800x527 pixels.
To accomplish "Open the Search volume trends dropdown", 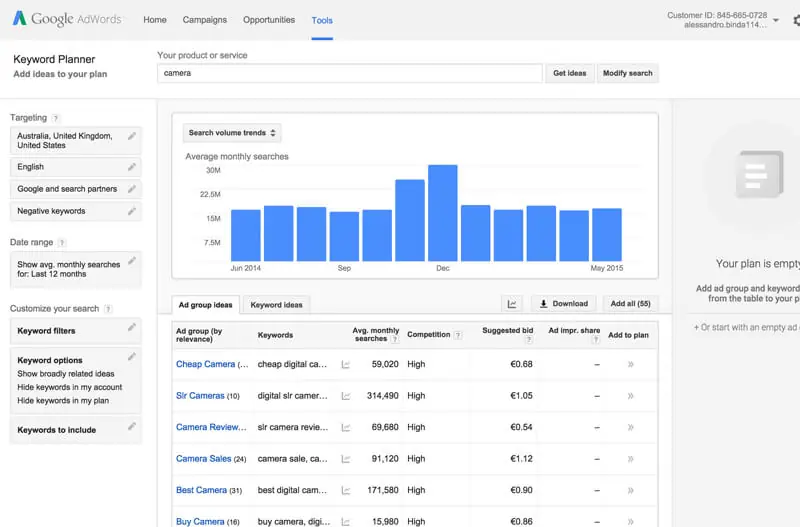I will (232, 133).
